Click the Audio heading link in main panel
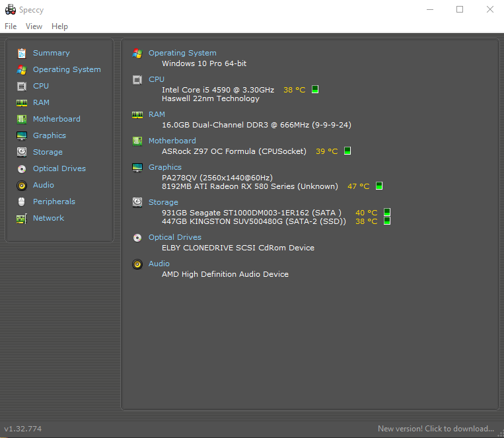Image resolution: width=504 pixels, height=438 pixels. point(159,264)
